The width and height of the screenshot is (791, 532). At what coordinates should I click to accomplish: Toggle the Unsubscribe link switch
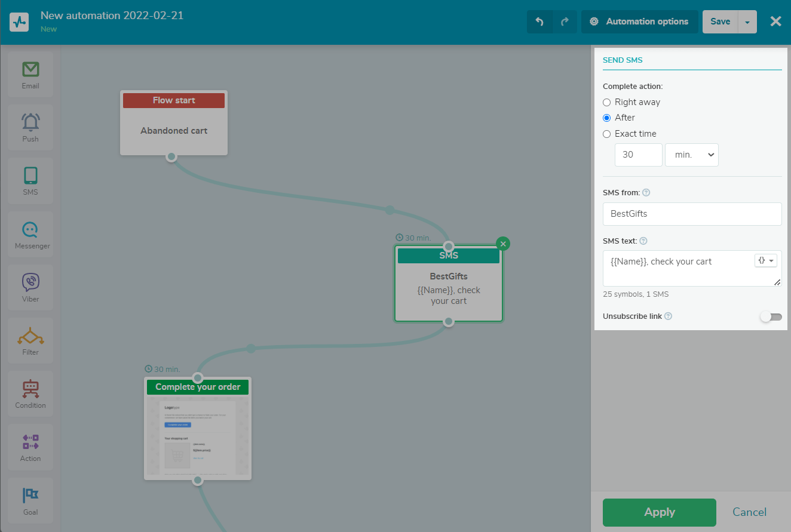coord(771,317)
